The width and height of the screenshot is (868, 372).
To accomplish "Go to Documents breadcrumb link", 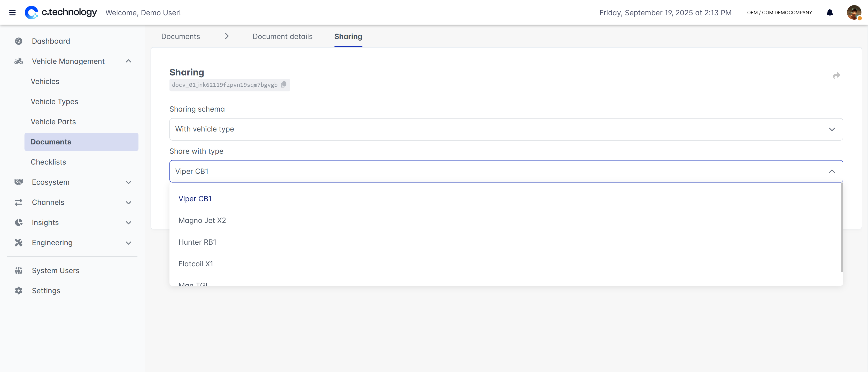I will (x=180, y=36).
